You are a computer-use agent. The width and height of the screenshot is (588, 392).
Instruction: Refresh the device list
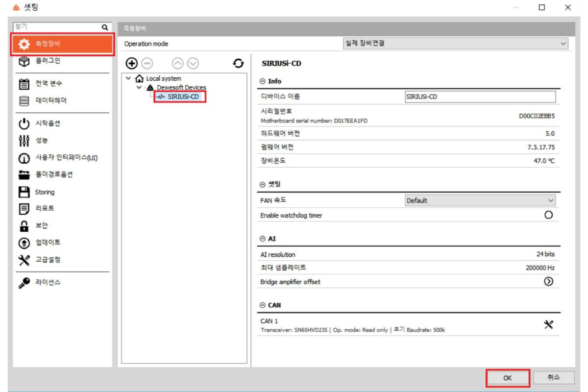click(239, 63)
